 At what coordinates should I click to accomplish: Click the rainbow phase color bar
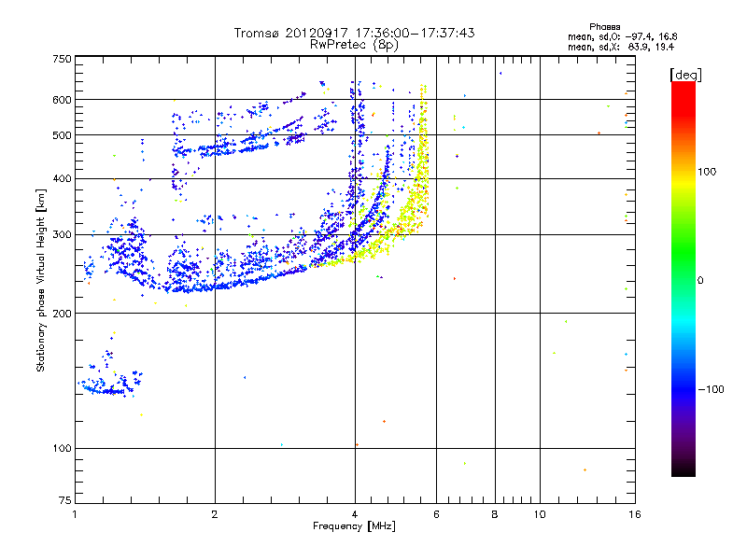tap(684, 278)
